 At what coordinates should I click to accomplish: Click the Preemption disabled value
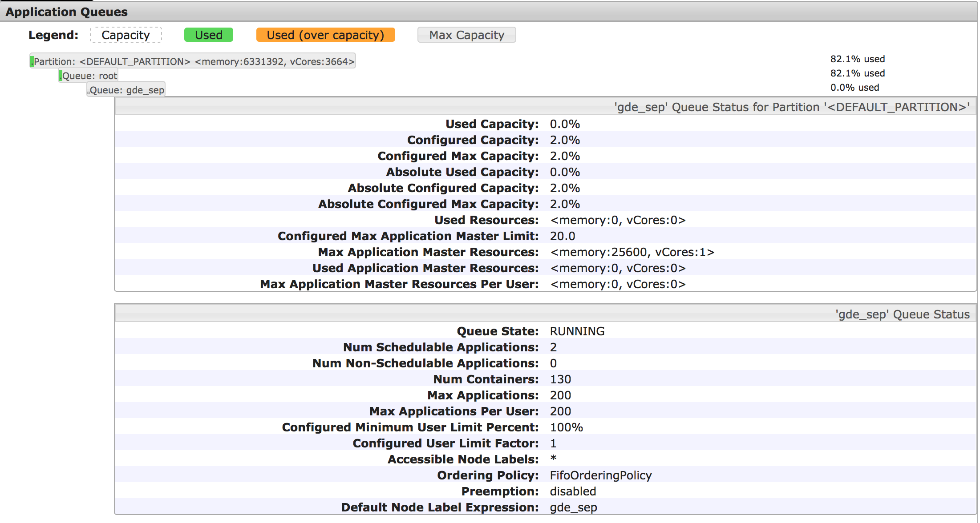tap(573, 491)
